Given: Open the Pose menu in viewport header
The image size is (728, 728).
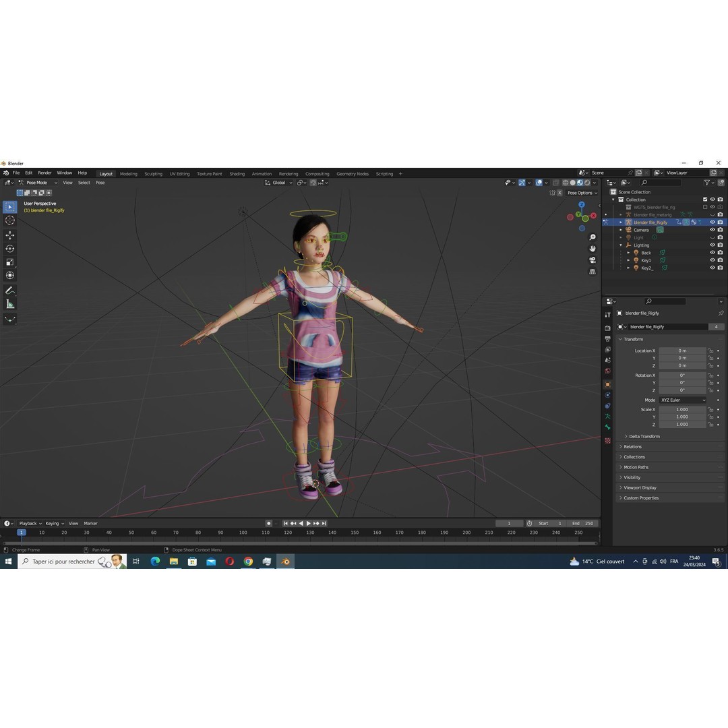Looking at the screenshot, I should (x=100, y=183).
